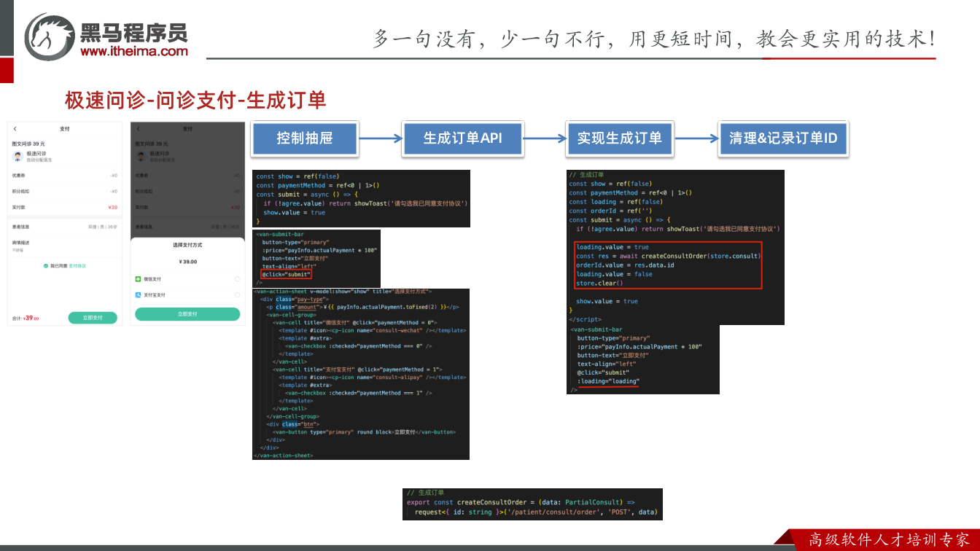The height and width of the screenshot is (551, 980).
Task: Select the 实现生成订单 step box
Action: pos(620,138)
